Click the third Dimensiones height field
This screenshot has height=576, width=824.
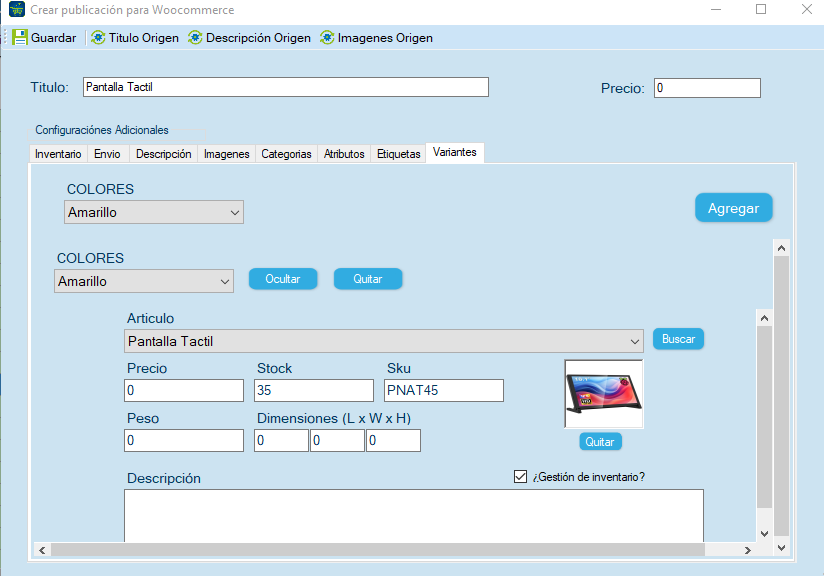click(x=394, y=440)
